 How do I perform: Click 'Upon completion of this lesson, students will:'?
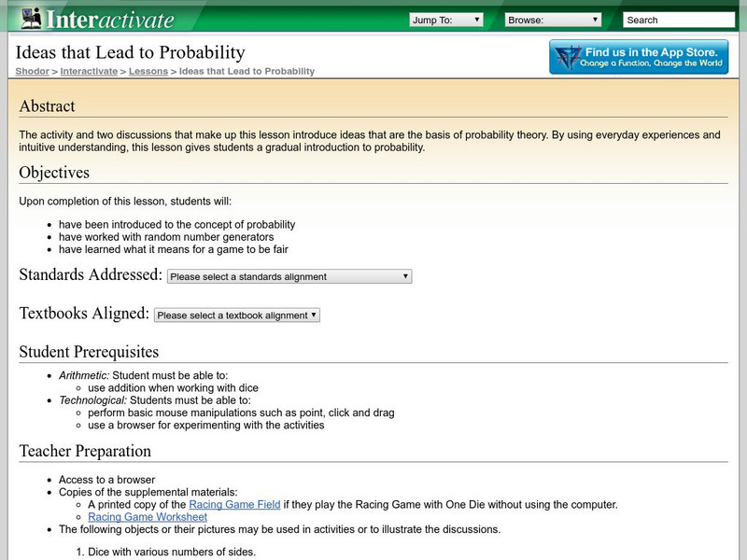125,202
